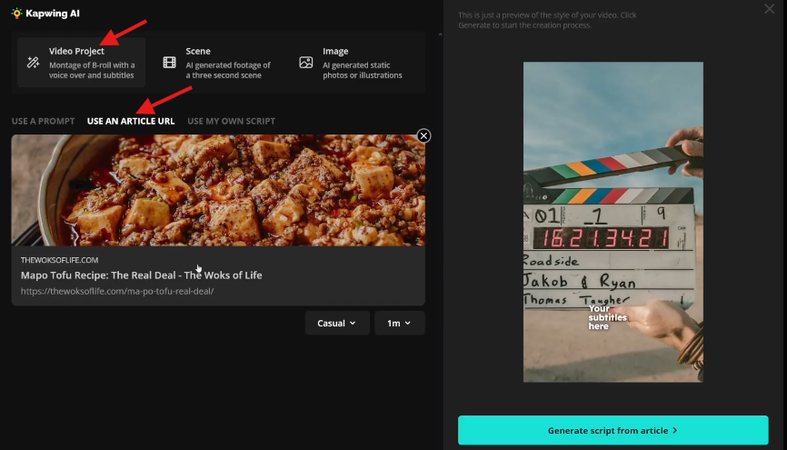Select the Video Project magic wand icon
Screen dimensions: 787x450
[33, 62]
